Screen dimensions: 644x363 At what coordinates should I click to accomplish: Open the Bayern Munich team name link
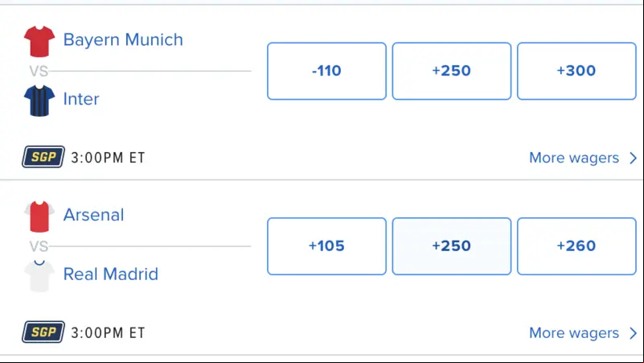click(x=123, y=40)
